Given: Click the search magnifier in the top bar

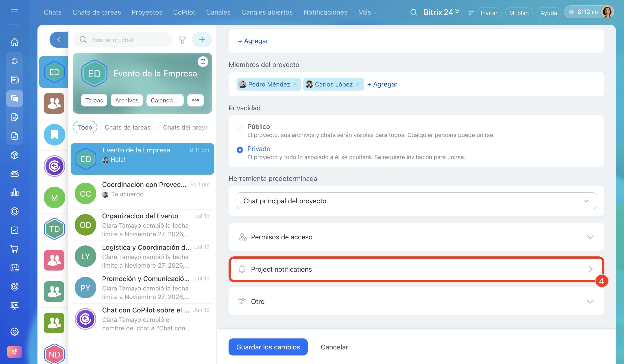Looking at the screenshot, I should [x=414, y=12].
